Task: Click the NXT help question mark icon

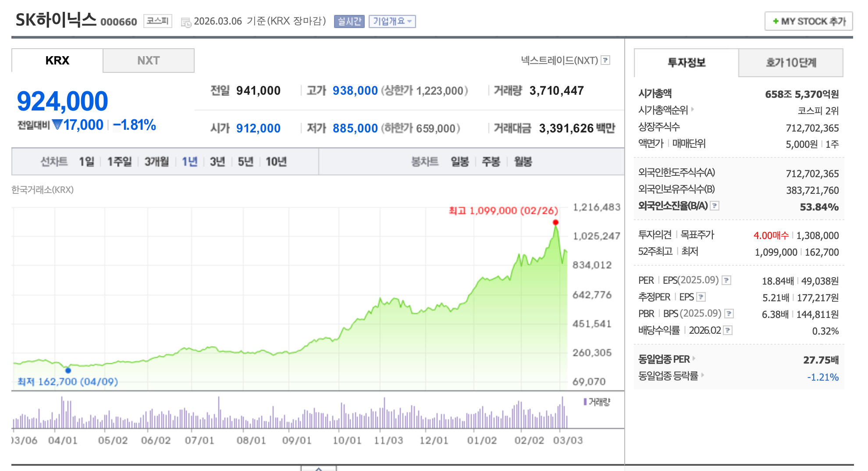Action: (x=605, y=60)
